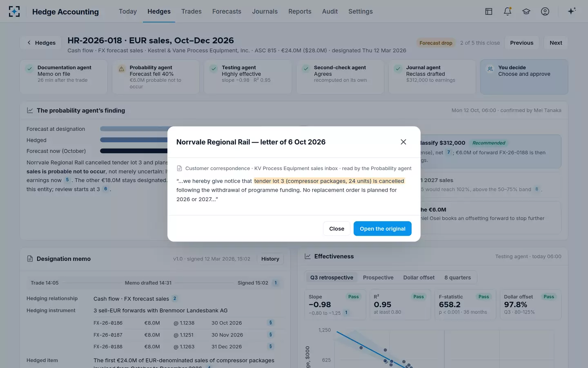
Task: Switch to the Prospective tab
Action: 378,278
